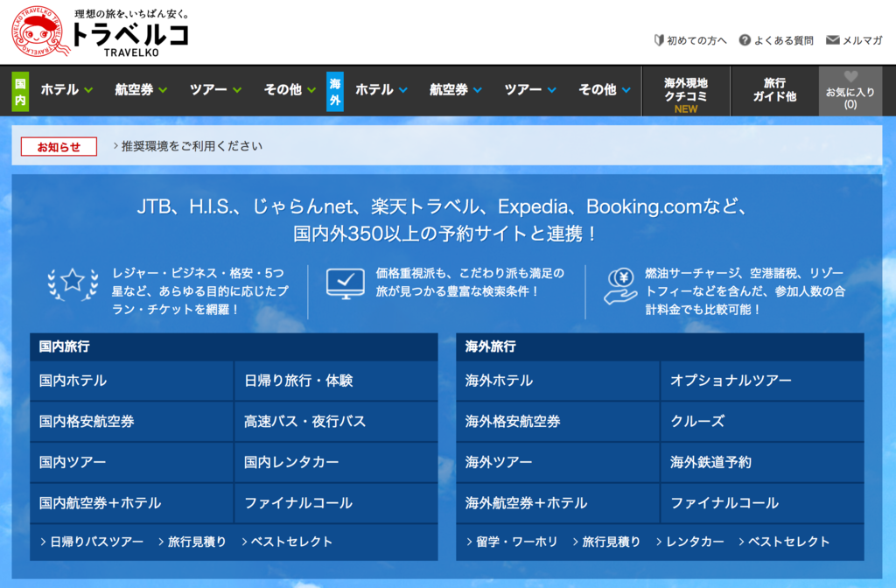The image size is (896, 588).
Task: Open 海外現地クチコミ NEW tab
Action: tap(686, 91)
